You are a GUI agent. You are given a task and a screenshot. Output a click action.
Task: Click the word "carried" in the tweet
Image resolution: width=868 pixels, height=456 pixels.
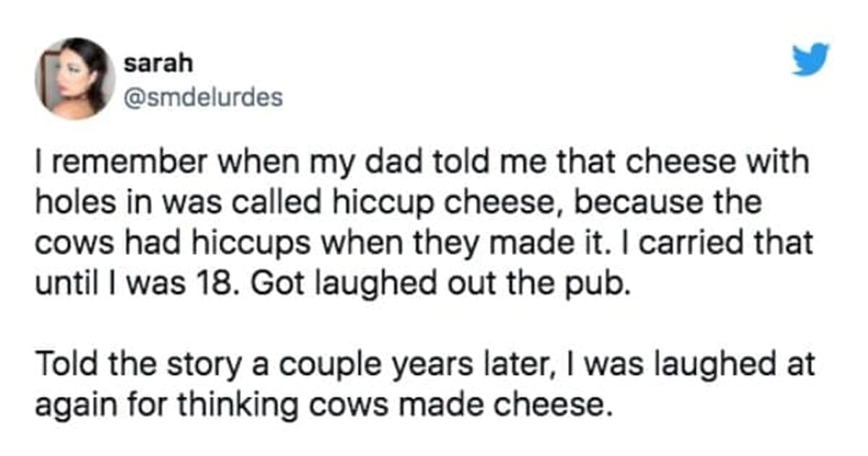[x=692, y=241]
